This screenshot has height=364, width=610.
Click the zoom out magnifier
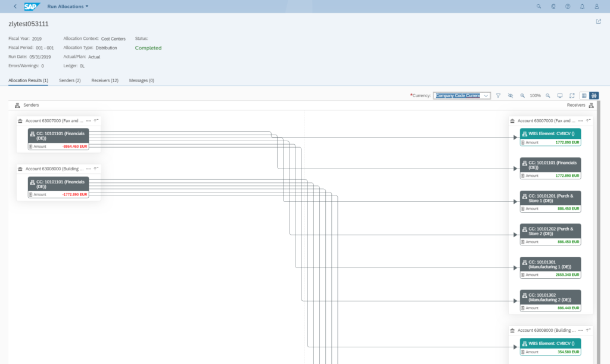pyautogui.click(x=548, y=95)
